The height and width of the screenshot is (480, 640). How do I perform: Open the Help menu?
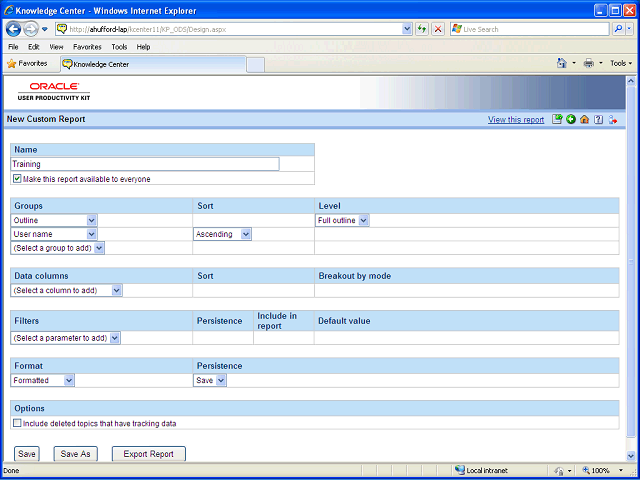click(x=143, y=47)
